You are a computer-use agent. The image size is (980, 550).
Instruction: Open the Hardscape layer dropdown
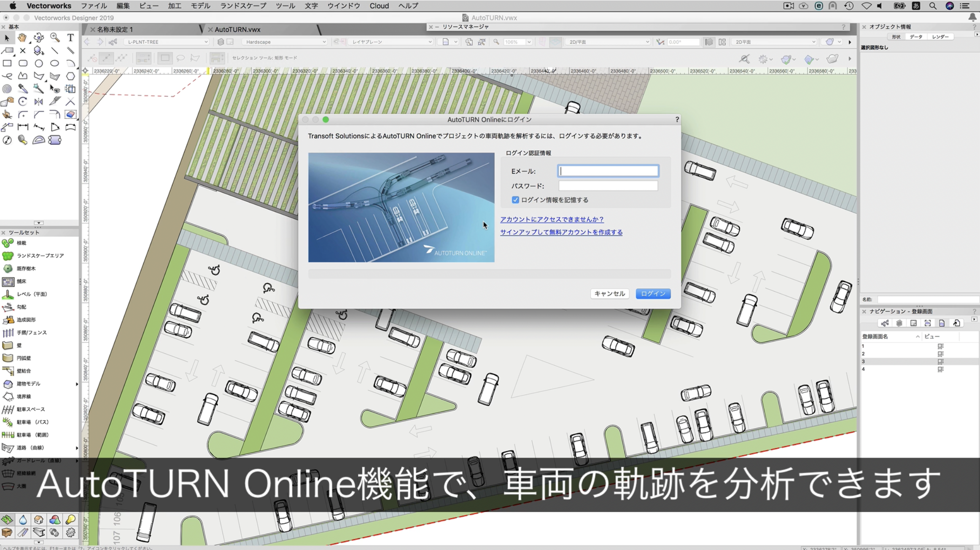285,42
